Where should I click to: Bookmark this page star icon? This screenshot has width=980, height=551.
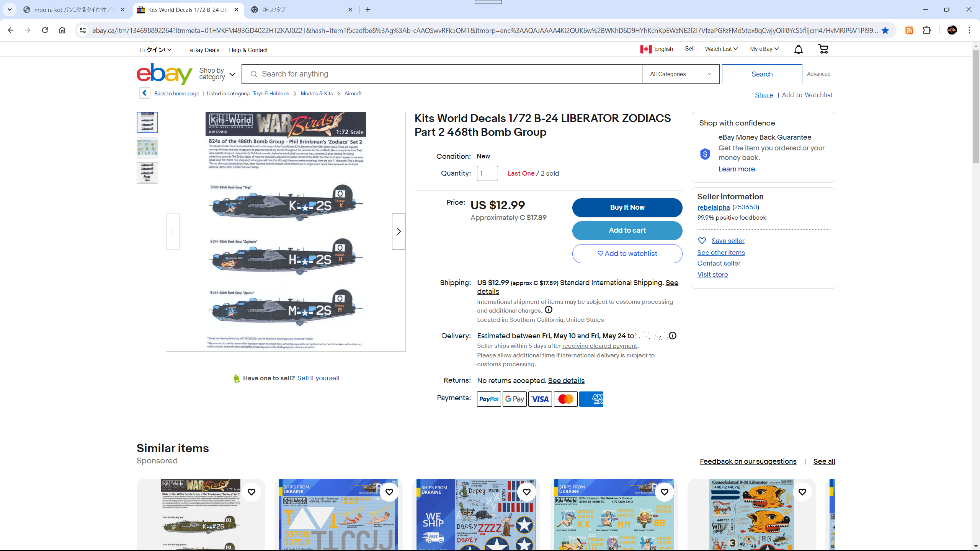(885, 30)
